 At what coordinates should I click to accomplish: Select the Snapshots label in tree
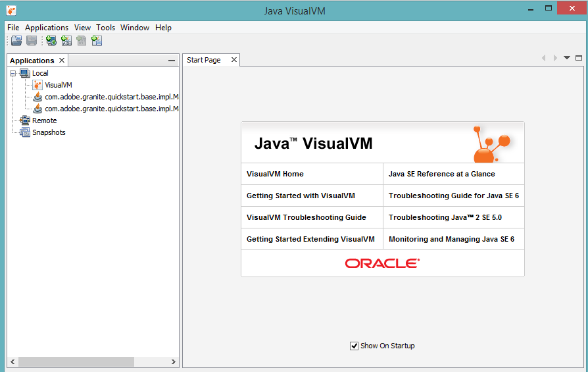49,132
